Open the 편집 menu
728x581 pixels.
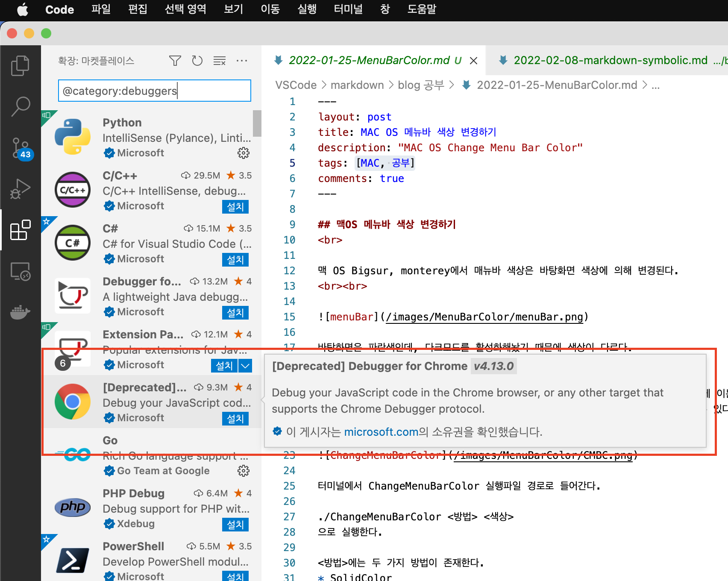[138, 9]
